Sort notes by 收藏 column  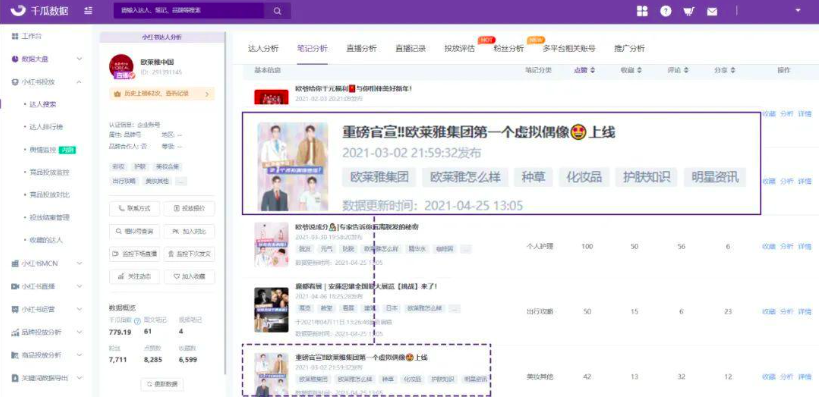coord(631,70)
